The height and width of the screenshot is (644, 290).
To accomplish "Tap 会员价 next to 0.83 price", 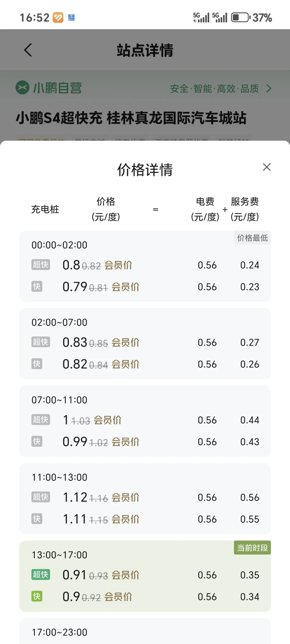I will (x=125, y=343).
